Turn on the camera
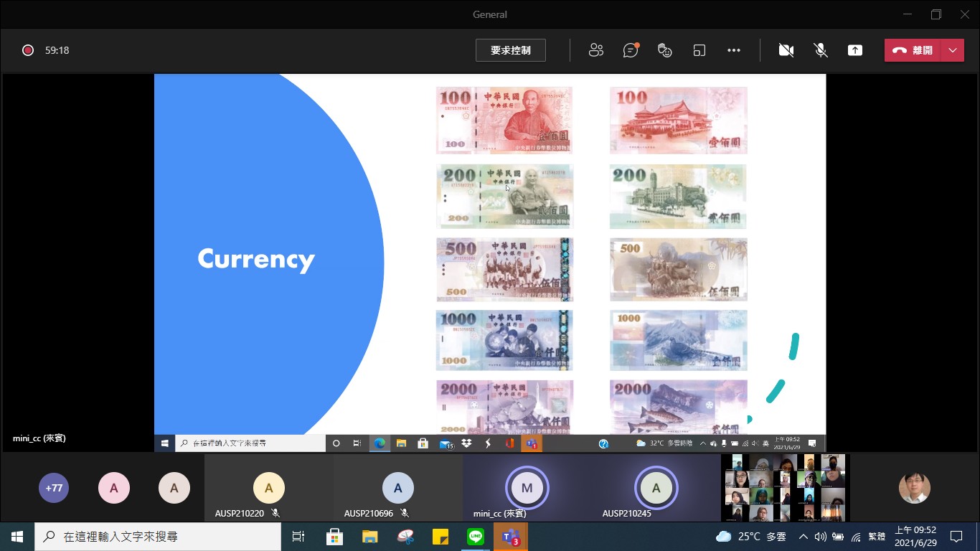This screenshot has width=980, height=551. coord(786,50)
